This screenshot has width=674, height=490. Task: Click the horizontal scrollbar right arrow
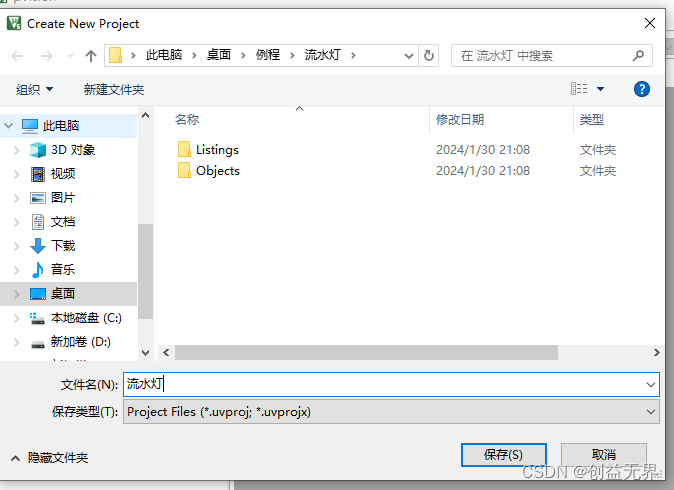pyautogui.click(x=656, y=352)
